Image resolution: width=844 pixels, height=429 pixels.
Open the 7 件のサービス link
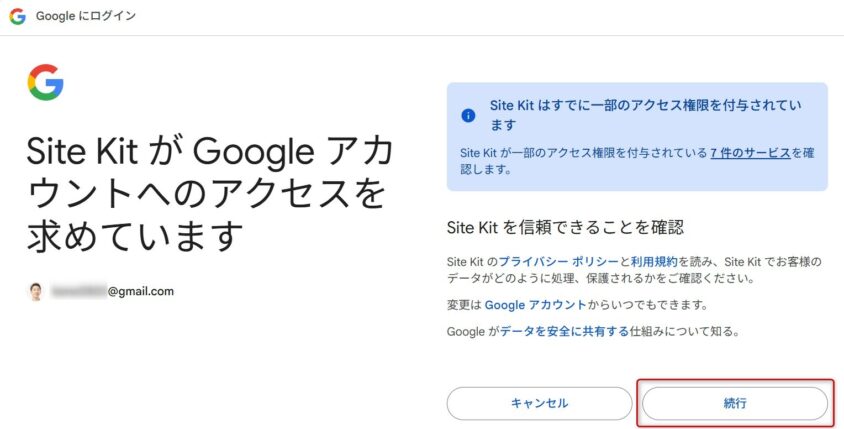click(x=750, y=152)
